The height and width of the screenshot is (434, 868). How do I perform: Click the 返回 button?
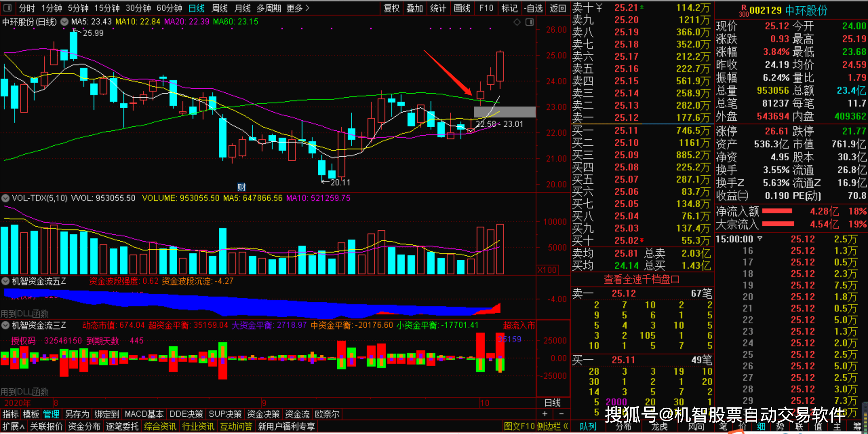click(557, 8)
